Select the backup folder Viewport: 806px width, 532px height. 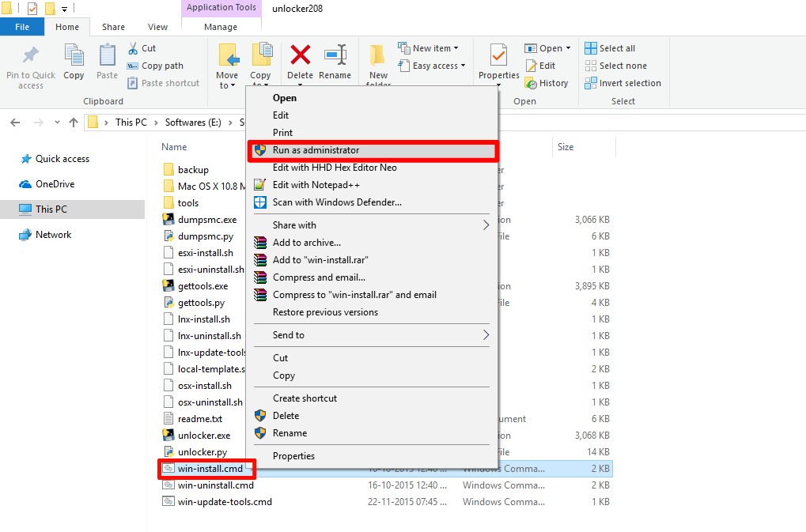pos(193,170)
